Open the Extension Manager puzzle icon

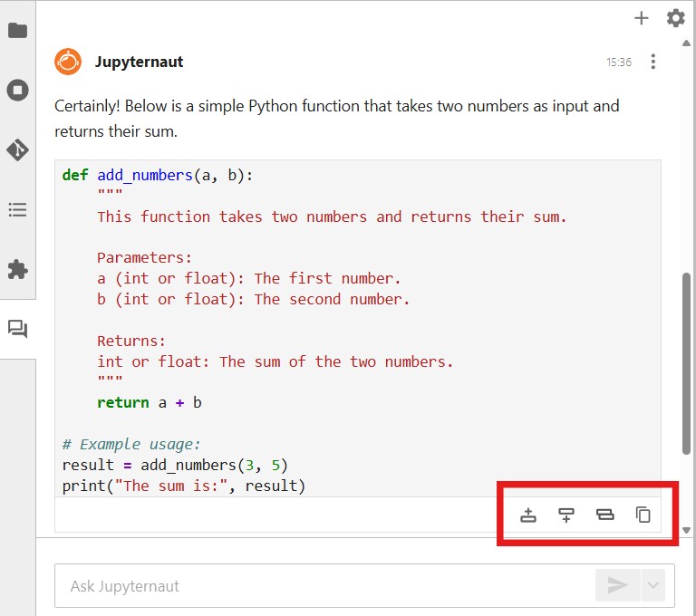(17, 269)
